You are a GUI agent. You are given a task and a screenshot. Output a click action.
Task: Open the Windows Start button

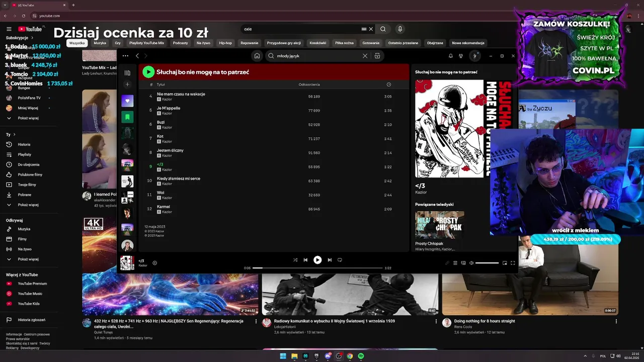(x=283, y=356)
